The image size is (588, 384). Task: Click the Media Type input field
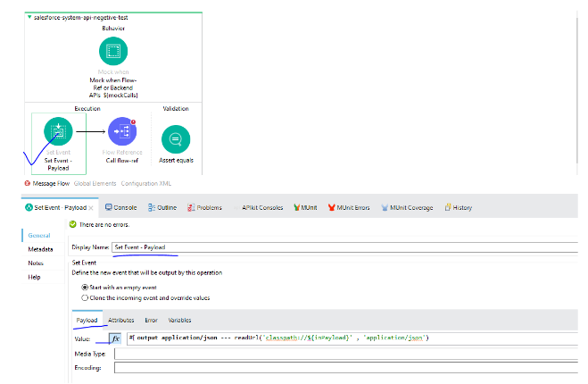(345, 354)
